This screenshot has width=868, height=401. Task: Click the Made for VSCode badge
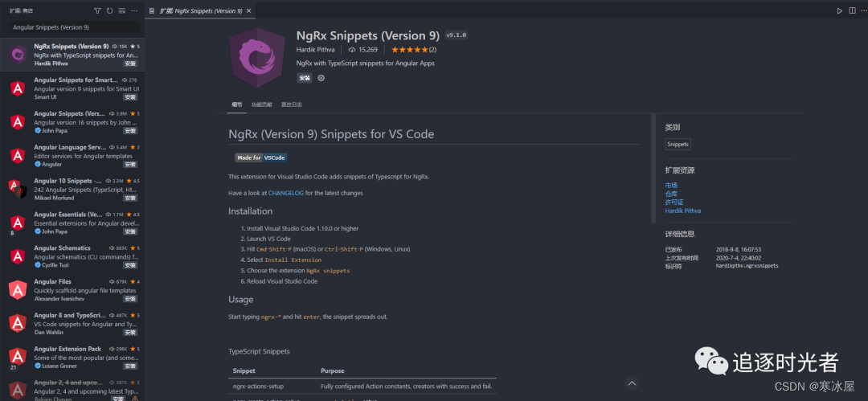pyautogui.click(x=260, y=158)
